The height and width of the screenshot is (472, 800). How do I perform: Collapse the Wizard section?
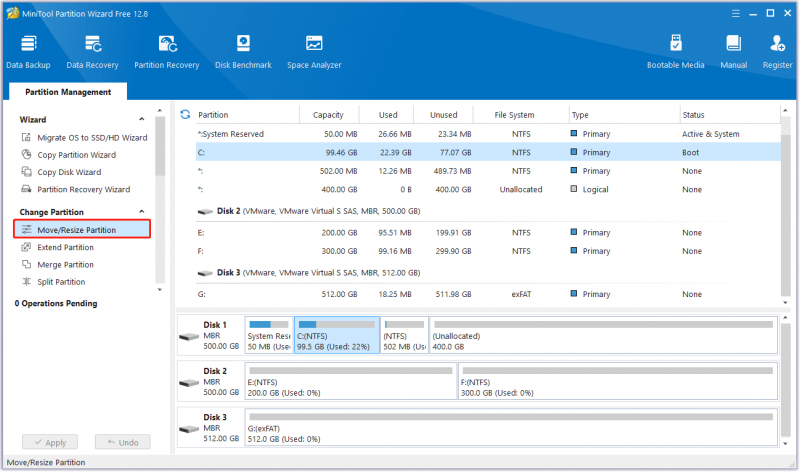coord(142,119)
